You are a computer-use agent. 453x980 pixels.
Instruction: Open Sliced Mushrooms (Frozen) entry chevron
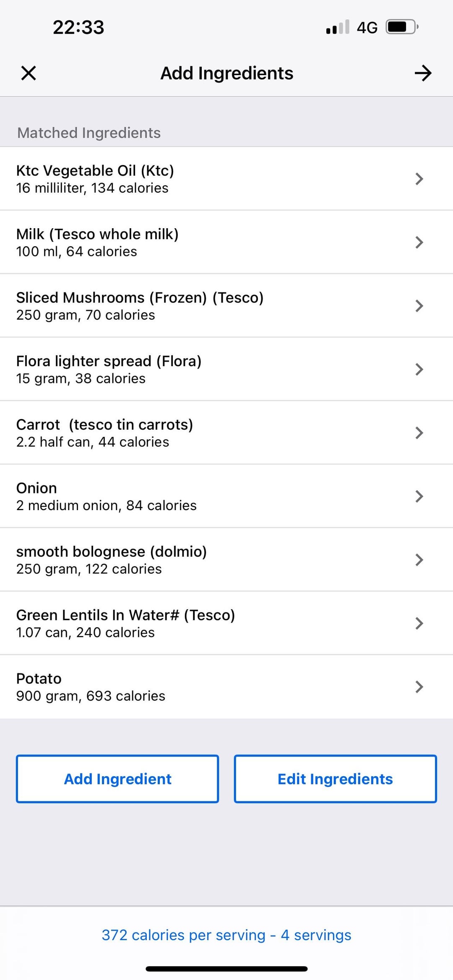(x=419, y=306)
